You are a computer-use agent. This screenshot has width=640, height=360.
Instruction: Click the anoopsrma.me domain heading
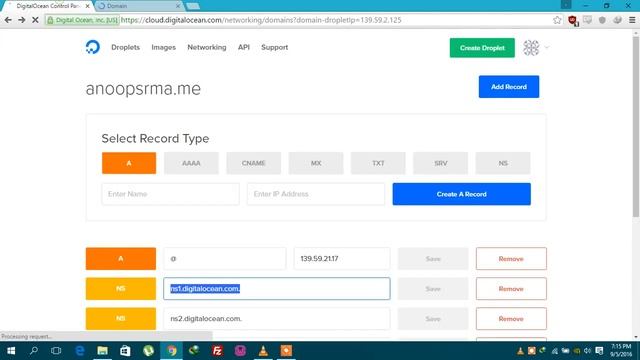pyautogui.click(x=143, y=89)
